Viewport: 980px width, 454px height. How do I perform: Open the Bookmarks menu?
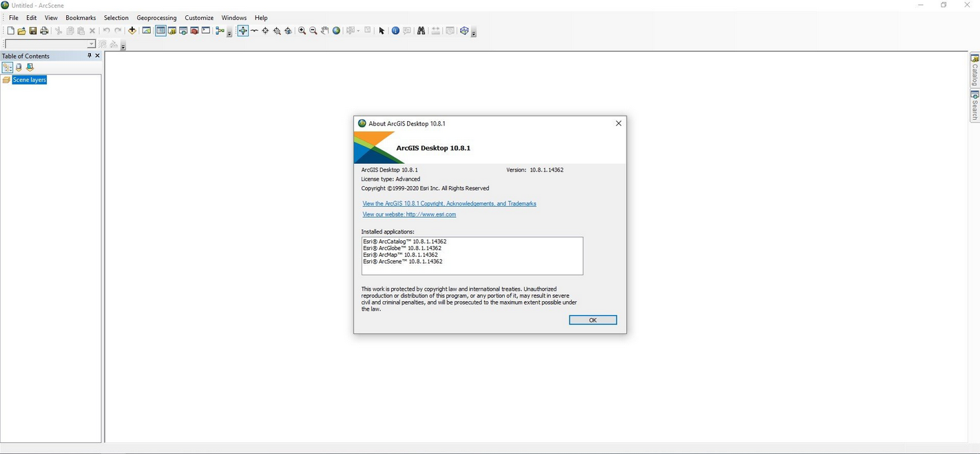(x=81, y=18)
